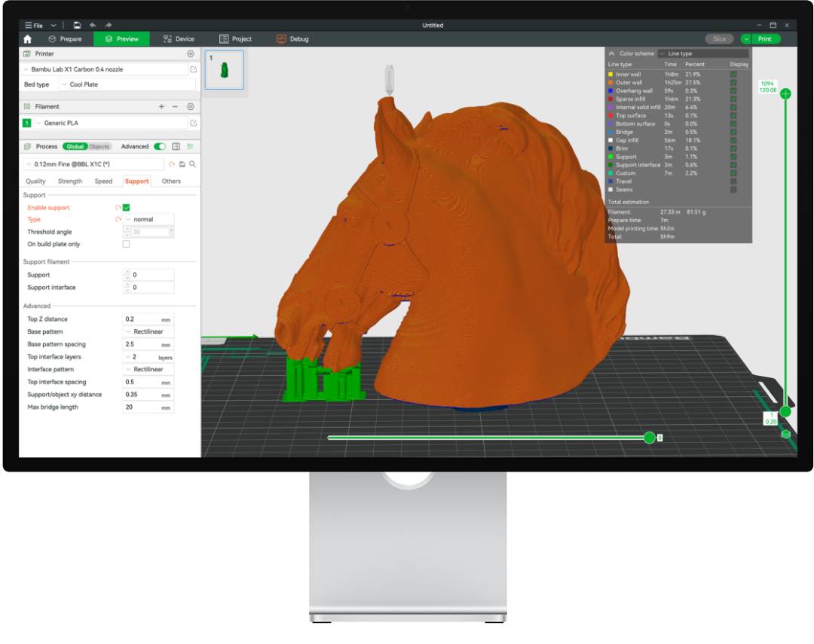This screenshot has width=814, height=644.
Task: Open the Quality settings tab
Action: coord(35,182)
